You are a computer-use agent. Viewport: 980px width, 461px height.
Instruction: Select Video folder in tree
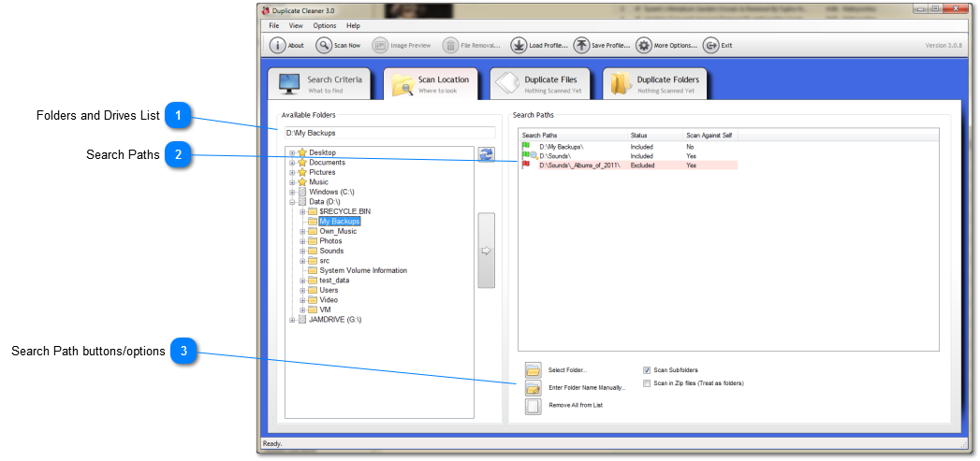tap(329, 300)
